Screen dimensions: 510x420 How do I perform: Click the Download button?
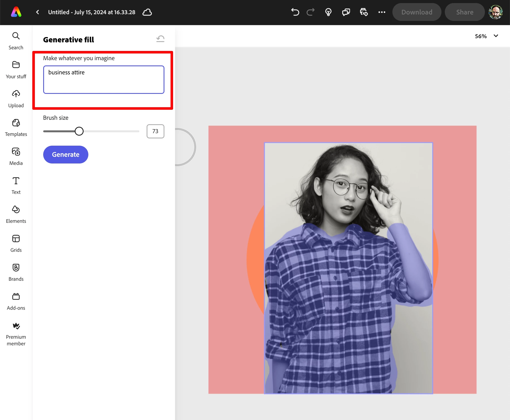(417, 12)
